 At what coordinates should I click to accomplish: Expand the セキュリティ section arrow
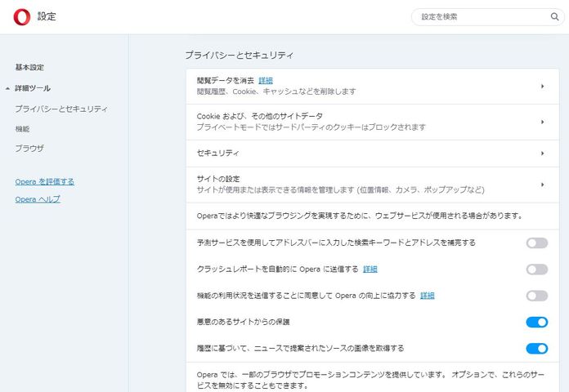click(542, 153)
